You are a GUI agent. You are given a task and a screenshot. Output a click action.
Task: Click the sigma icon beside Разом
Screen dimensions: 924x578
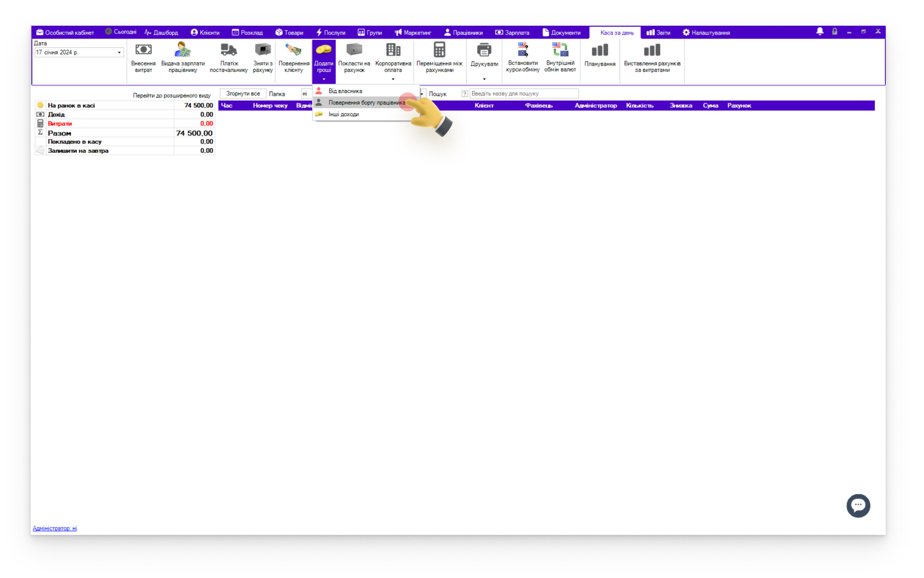coord(40,132)
